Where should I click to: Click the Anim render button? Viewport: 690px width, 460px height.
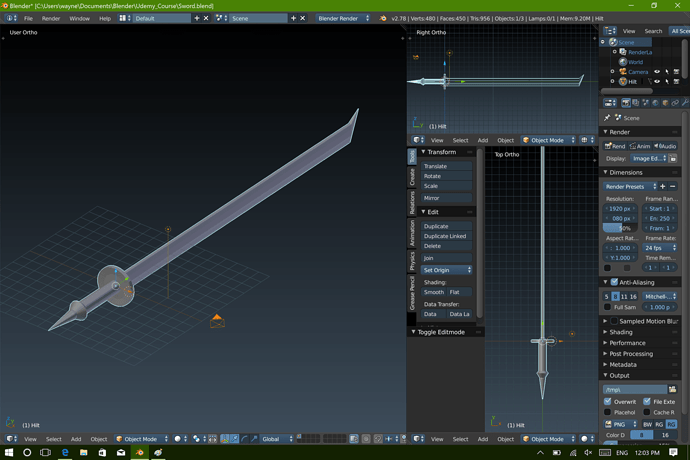(641, 146)
